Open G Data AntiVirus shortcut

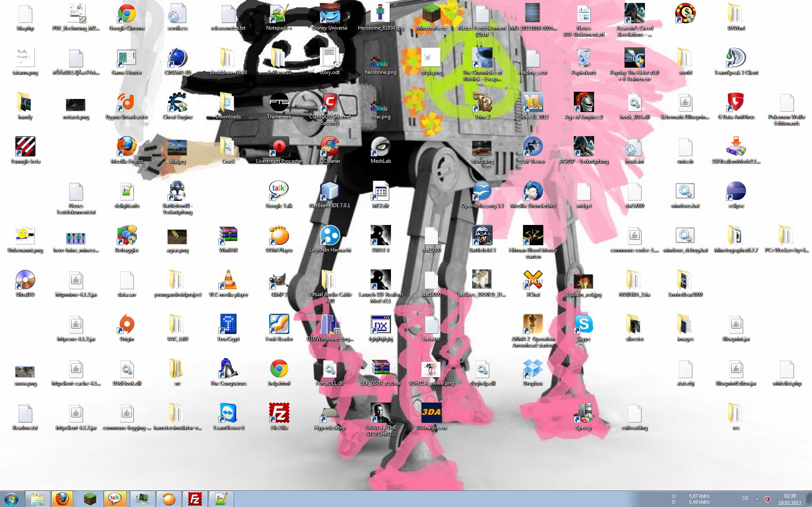(736, 106)
